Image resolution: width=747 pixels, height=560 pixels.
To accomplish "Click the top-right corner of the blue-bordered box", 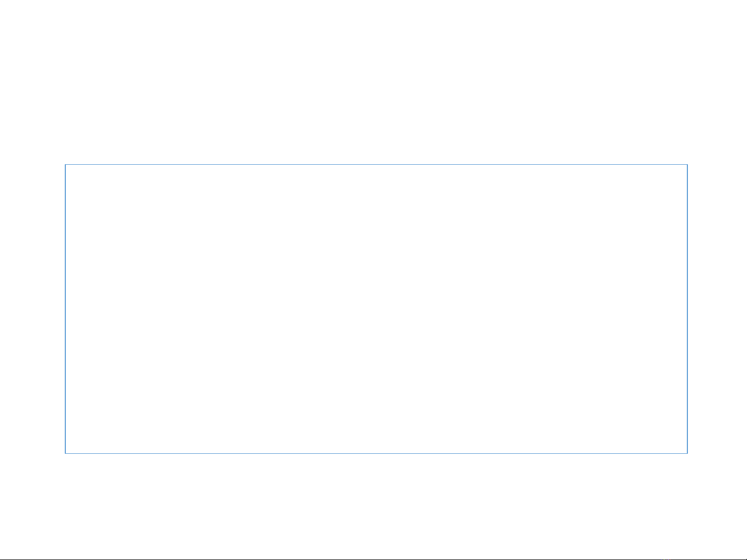I will point(687,165).
